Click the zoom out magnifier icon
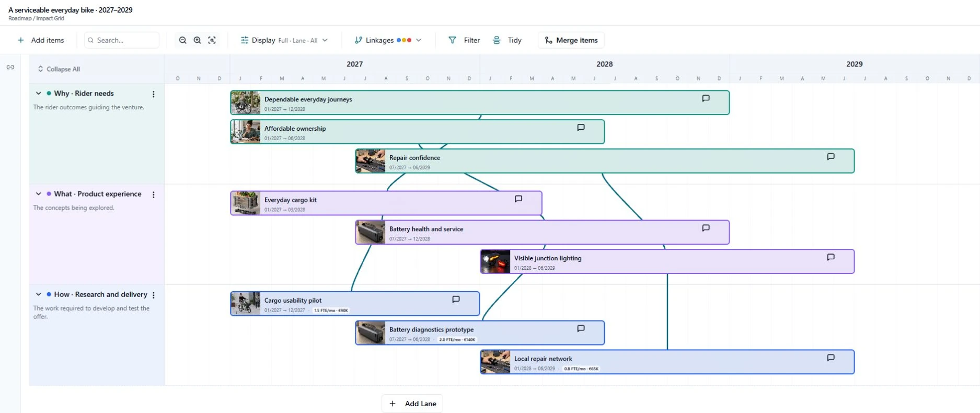980x413 pixels. tap(182, 40)
